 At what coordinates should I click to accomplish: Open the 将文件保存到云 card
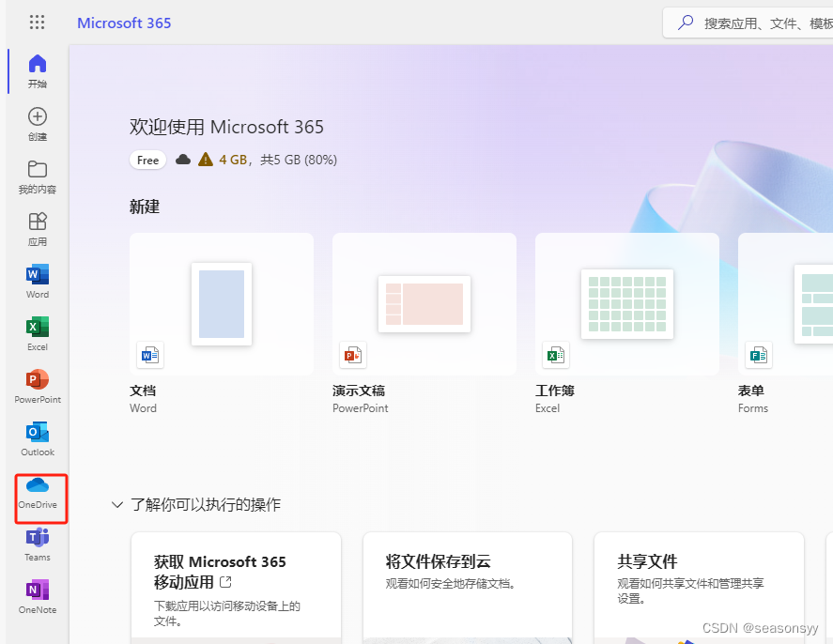coord(468,589)
